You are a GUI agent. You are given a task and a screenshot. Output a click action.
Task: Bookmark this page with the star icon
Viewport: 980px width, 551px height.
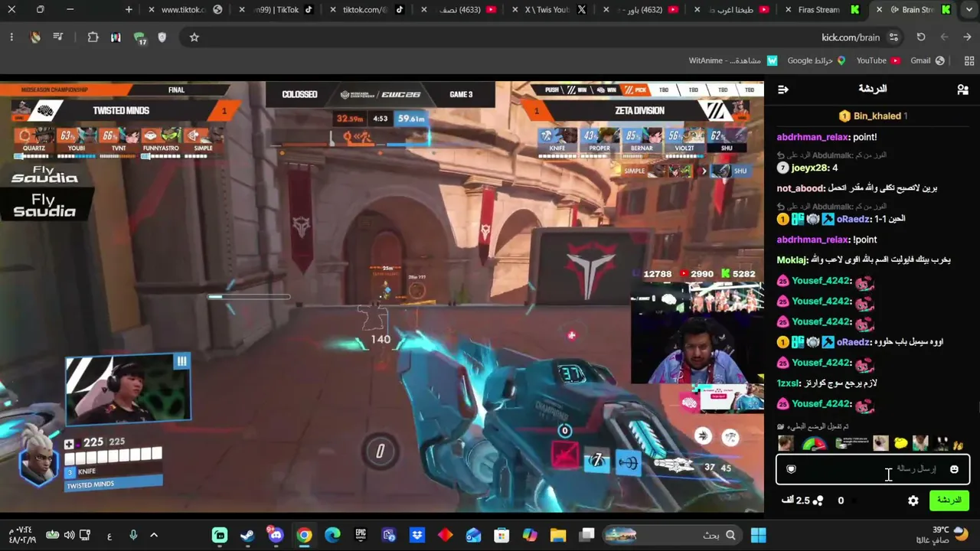coord(194,37)
